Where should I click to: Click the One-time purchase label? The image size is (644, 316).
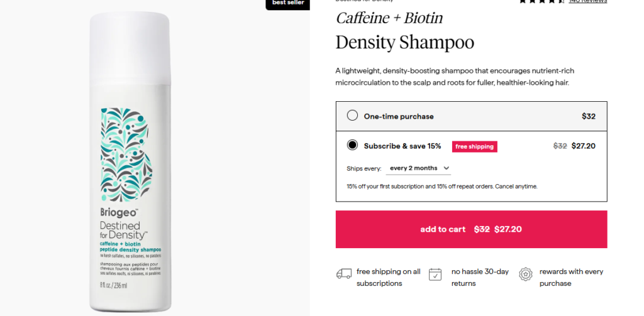pos(399,116)
